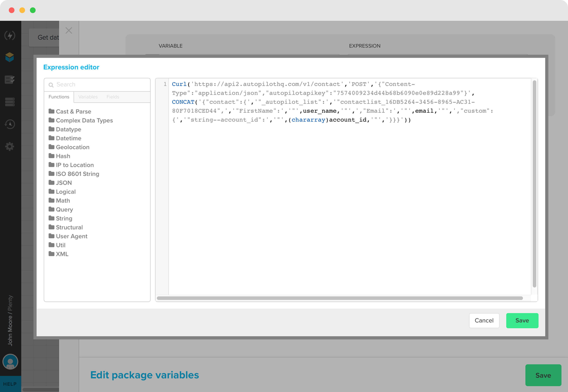Expand the IP to Location folder

(71, 165)
